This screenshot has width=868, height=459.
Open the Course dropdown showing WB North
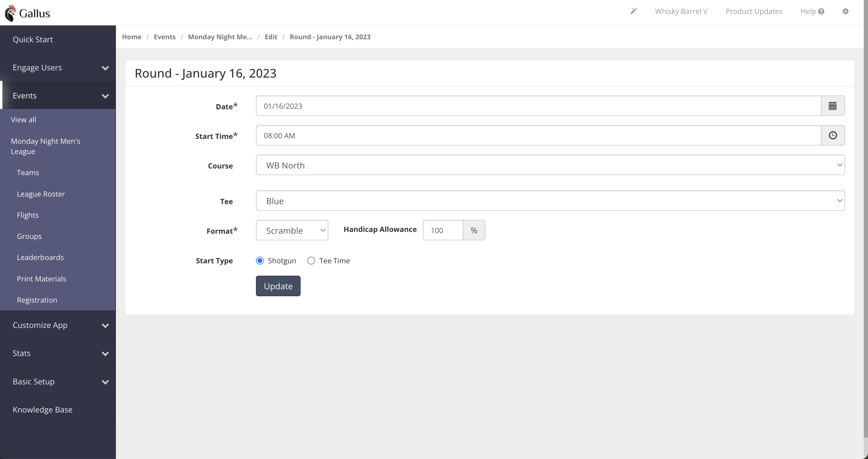click(550, 165)
